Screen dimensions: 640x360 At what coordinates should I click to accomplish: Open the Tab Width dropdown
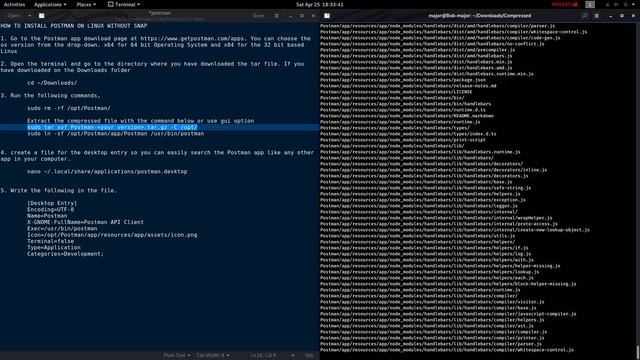(x=212, y=355)
